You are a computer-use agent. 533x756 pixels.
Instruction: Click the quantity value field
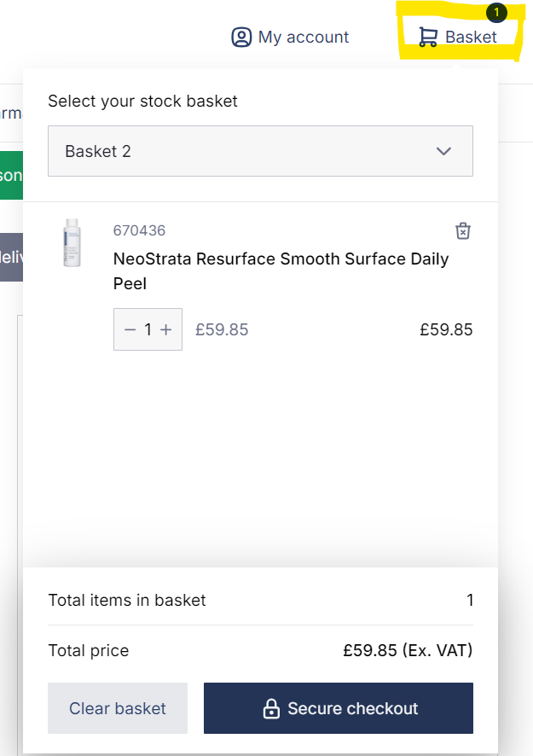pyautogui.click(x=148, y=329)
